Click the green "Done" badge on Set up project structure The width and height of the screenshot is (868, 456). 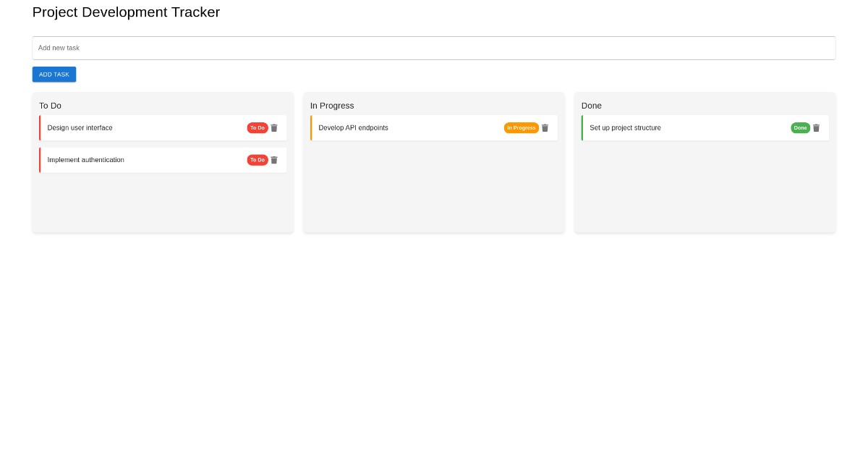(x=800, y=127)
